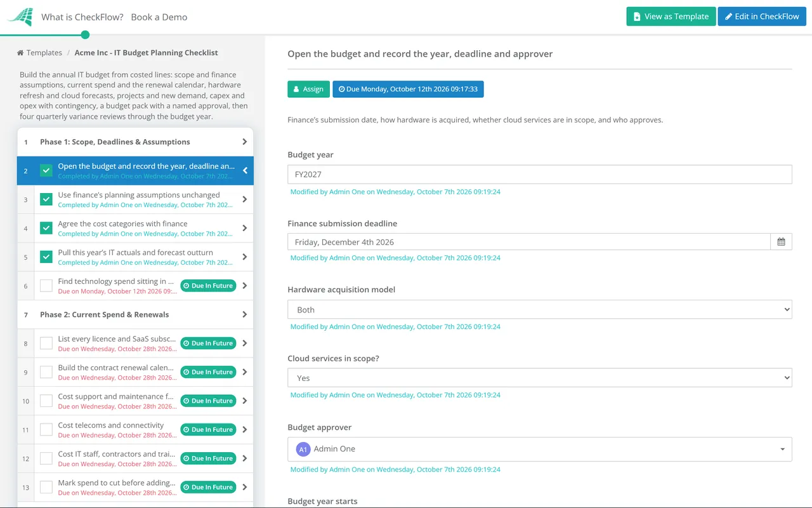This screenshot has height=508, width=812.
Task: Open the calendar picker for submission deadline
Action: (781, 242)
